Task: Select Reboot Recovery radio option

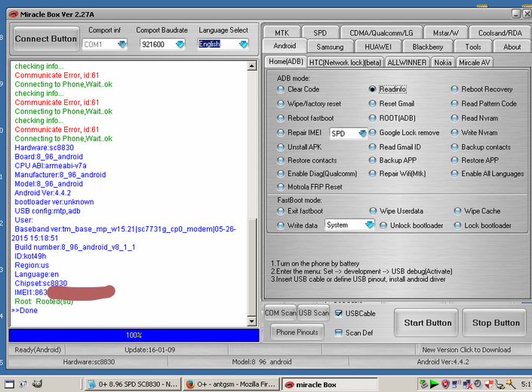Action: [x=454, y=89]
